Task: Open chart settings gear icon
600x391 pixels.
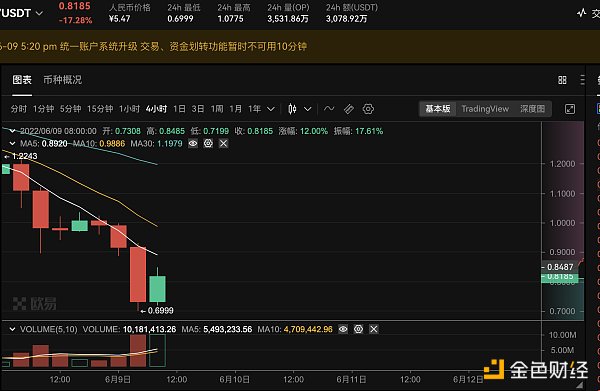Action: tap(368, 109)
